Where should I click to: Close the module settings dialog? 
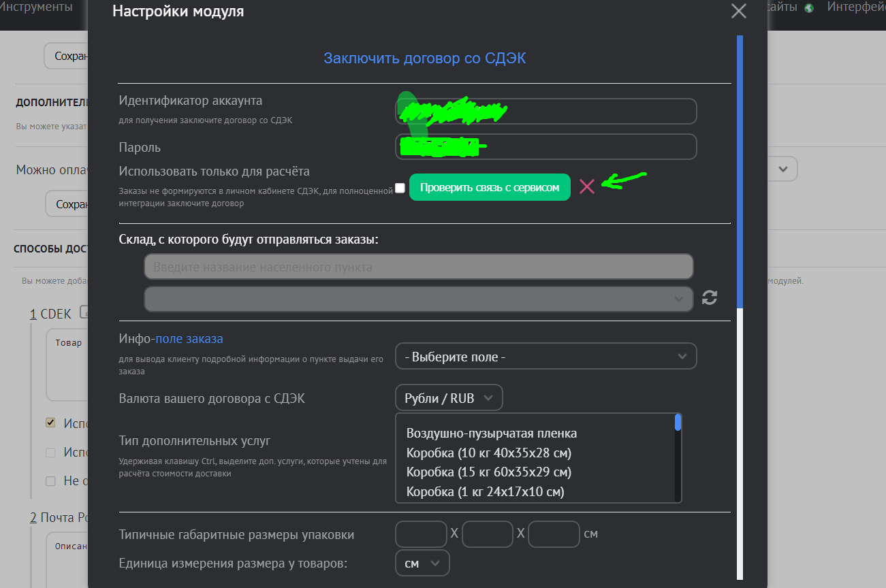(738, 12)
